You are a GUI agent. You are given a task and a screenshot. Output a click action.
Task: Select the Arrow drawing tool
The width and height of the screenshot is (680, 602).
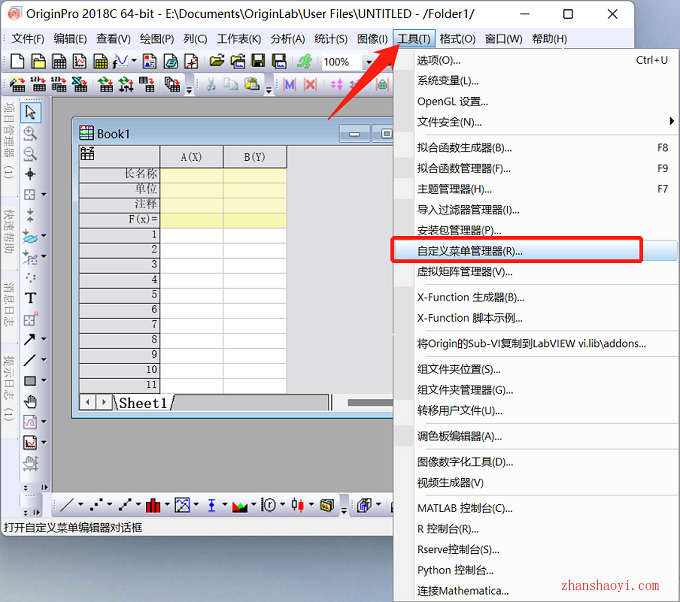coord(29,339)
